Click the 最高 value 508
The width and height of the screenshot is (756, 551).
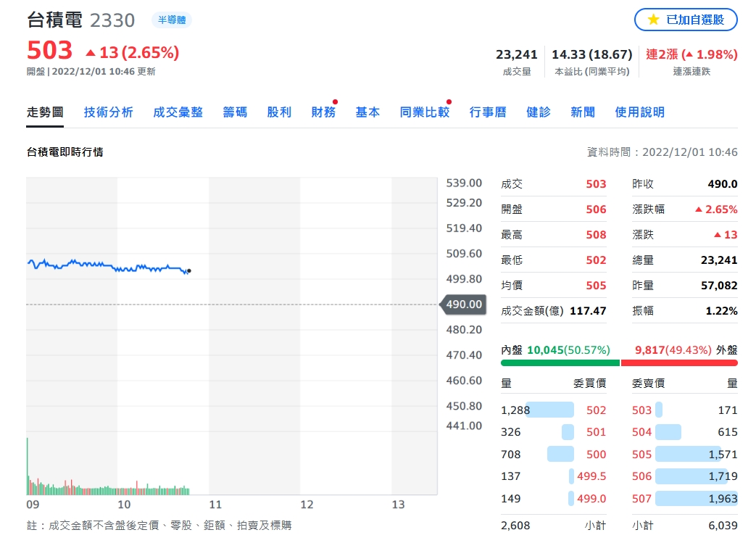click(596, 235)
